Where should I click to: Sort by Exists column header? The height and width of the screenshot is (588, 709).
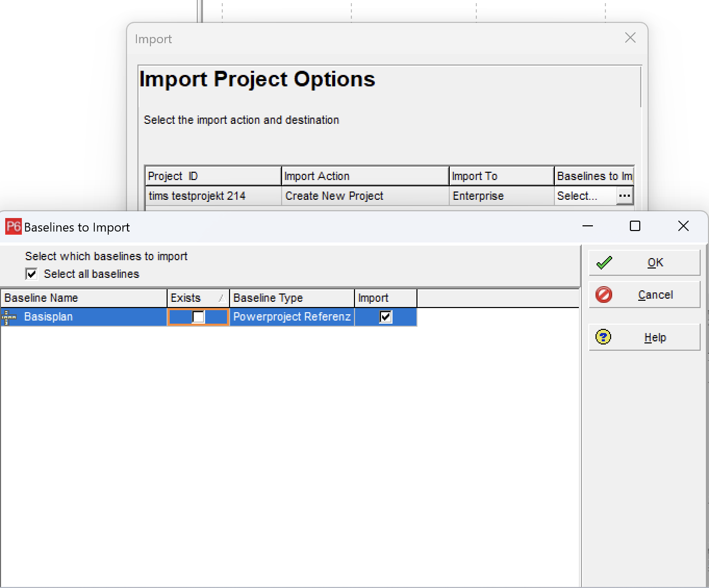pos(198,298)
